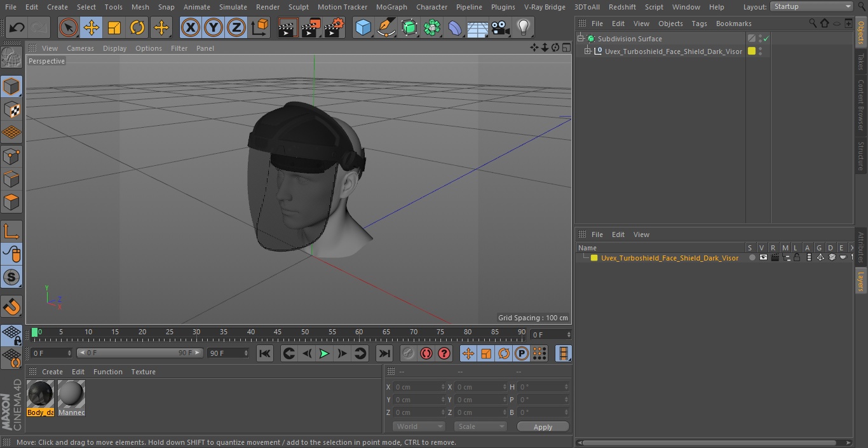Open Material Manager Create menu

tap(52, 372)
